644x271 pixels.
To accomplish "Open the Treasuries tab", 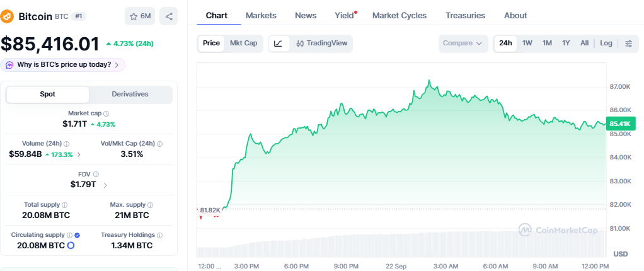I will 465,16.
